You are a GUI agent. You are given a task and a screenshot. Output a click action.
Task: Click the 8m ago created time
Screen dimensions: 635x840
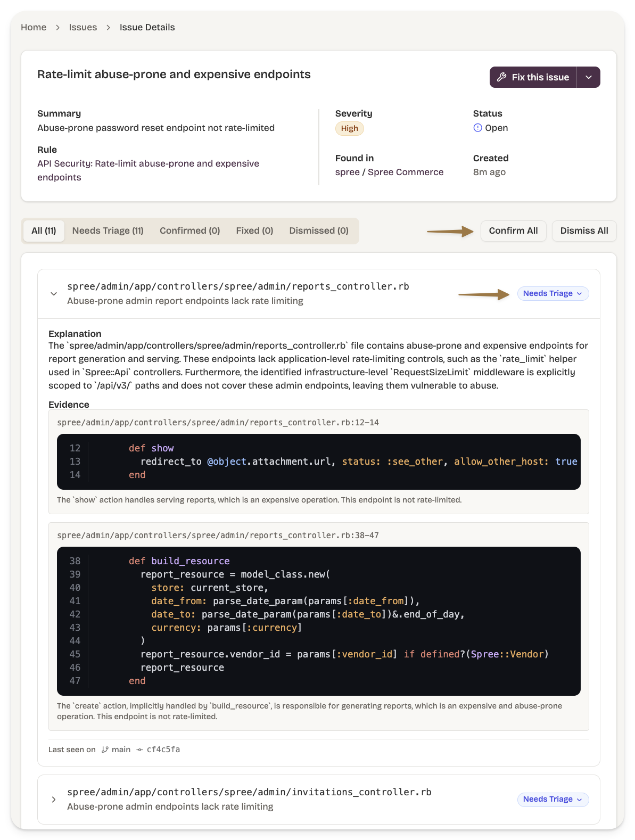(489, 172)
